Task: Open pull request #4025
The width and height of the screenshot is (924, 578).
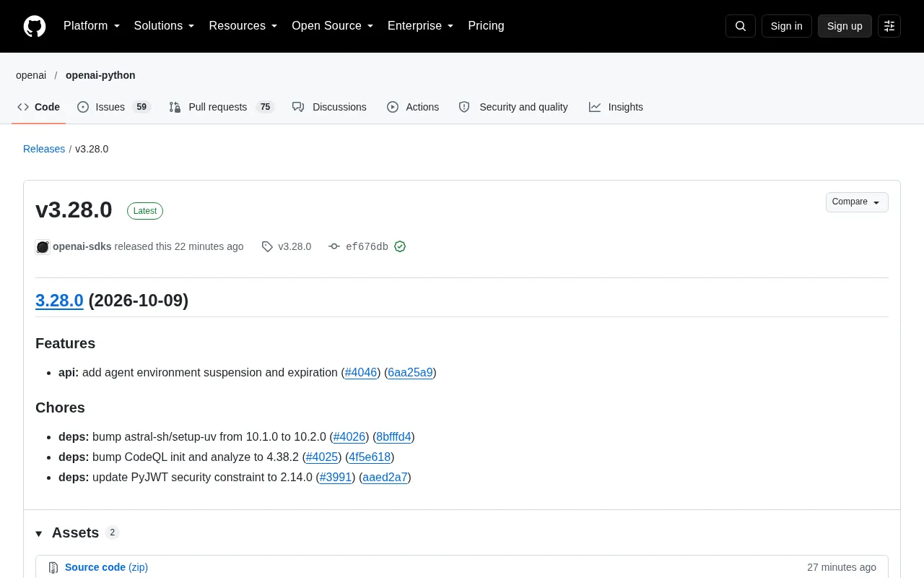Action: tap(322, 457)
